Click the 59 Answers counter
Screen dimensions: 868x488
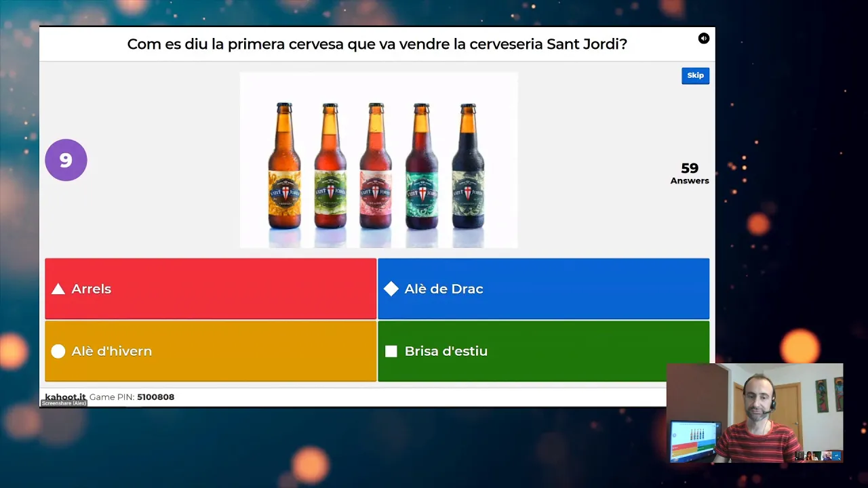point(690,173)
